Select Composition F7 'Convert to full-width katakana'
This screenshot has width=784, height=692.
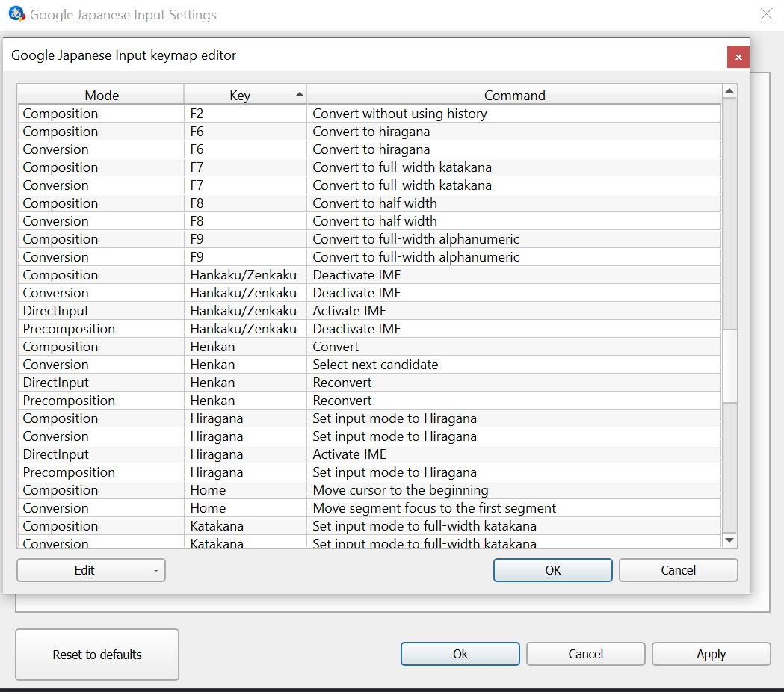pos(514,167)
